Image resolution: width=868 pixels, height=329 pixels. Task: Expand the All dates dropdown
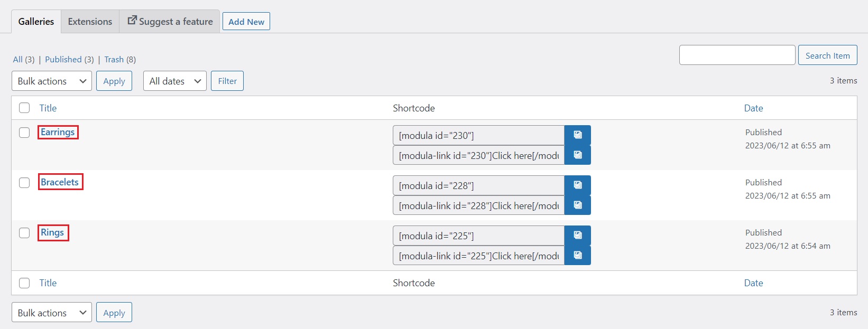coord(174,81)
